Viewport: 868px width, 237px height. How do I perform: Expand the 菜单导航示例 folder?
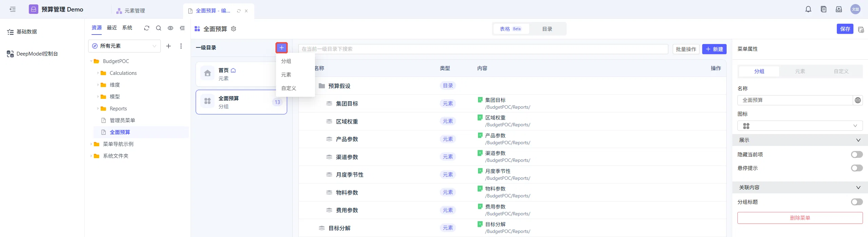tap(91, 144)
